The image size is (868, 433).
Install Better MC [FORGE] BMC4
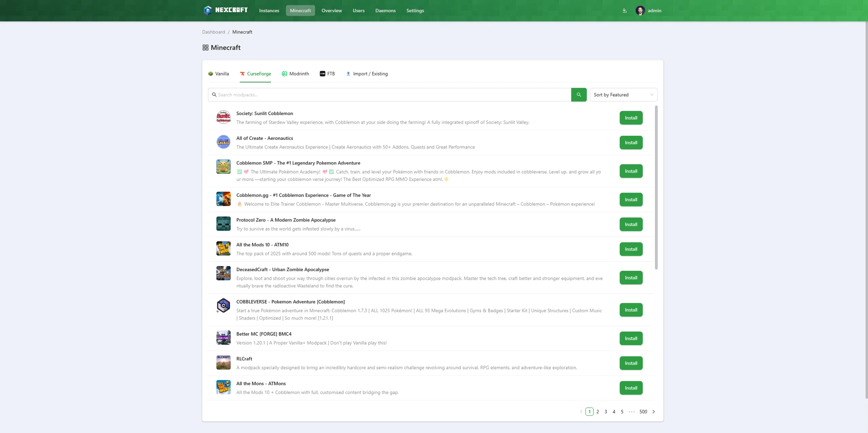631,338
